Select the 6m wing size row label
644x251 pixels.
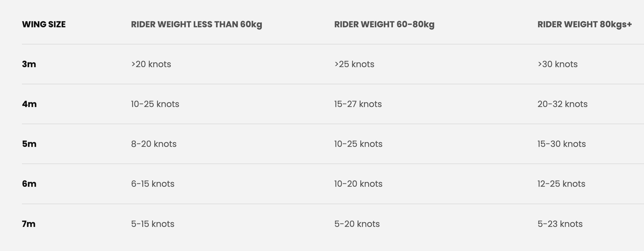tap(29, 184)
